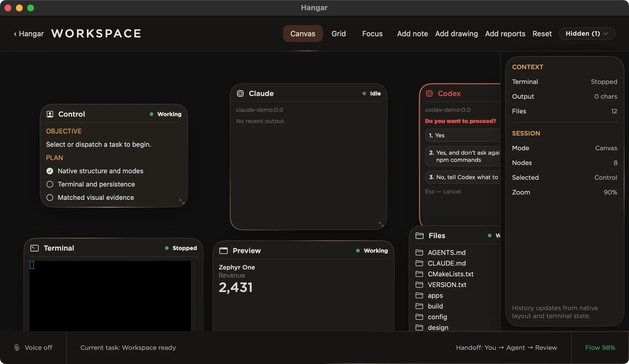The image size is (629, 364).
Task: Click Current task: Workspace ready text
Action: pos(128,348)
